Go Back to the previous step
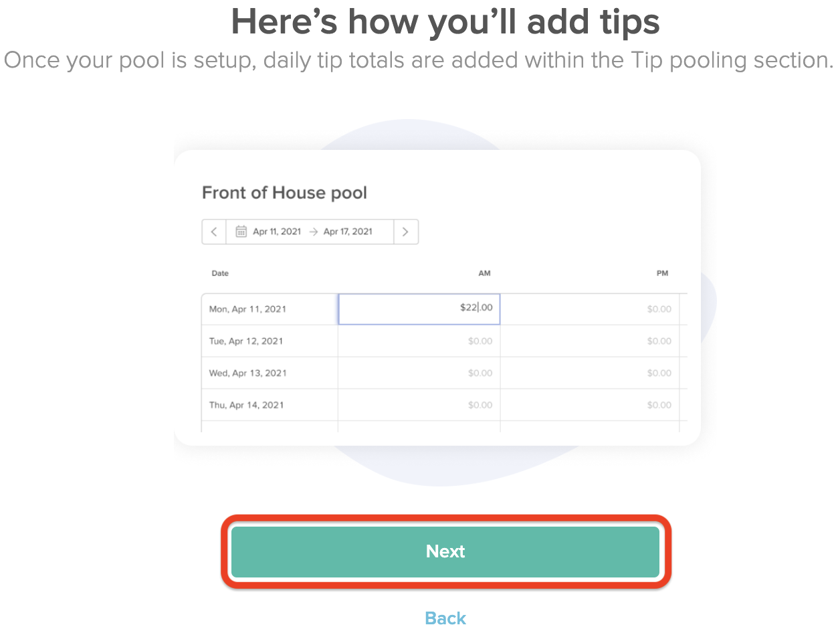The height and width of the screenshot is (633, 840). pyautogui.click(x=445, y=618)
